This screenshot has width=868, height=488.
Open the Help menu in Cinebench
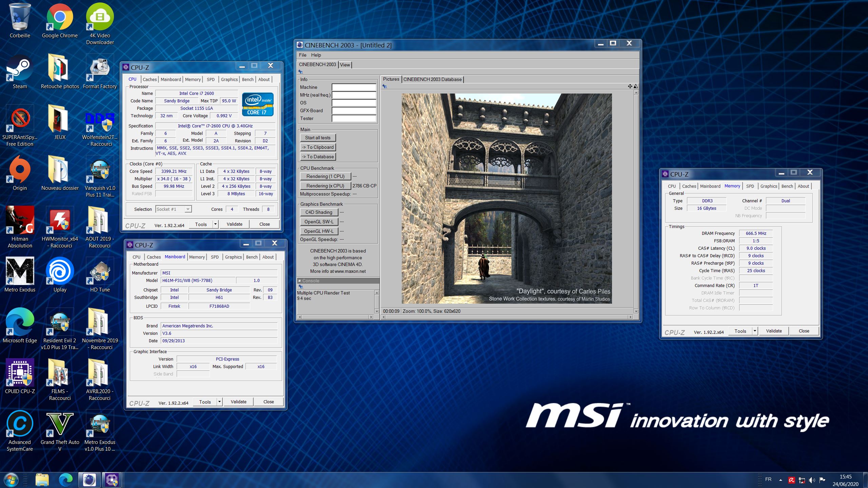coord(316,55)
